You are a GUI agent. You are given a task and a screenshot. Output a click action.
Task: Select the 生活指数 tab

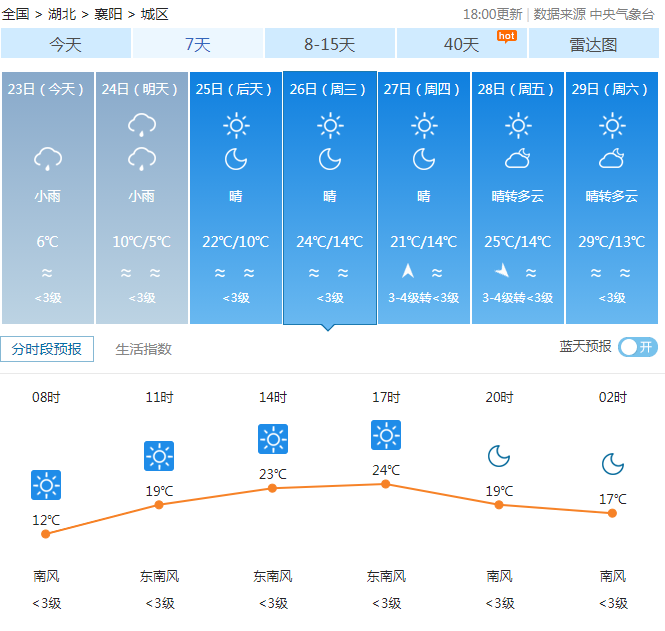coord(144,349)
